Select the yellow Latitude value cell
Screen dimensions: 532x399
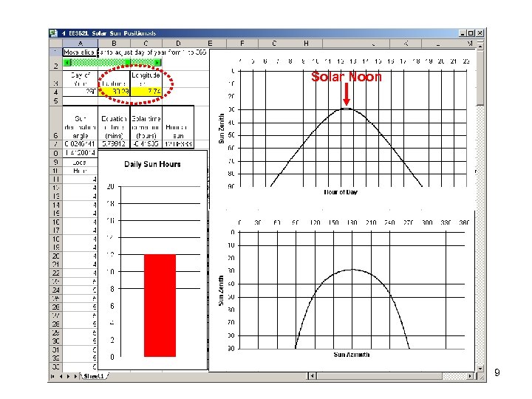point(114,92)
